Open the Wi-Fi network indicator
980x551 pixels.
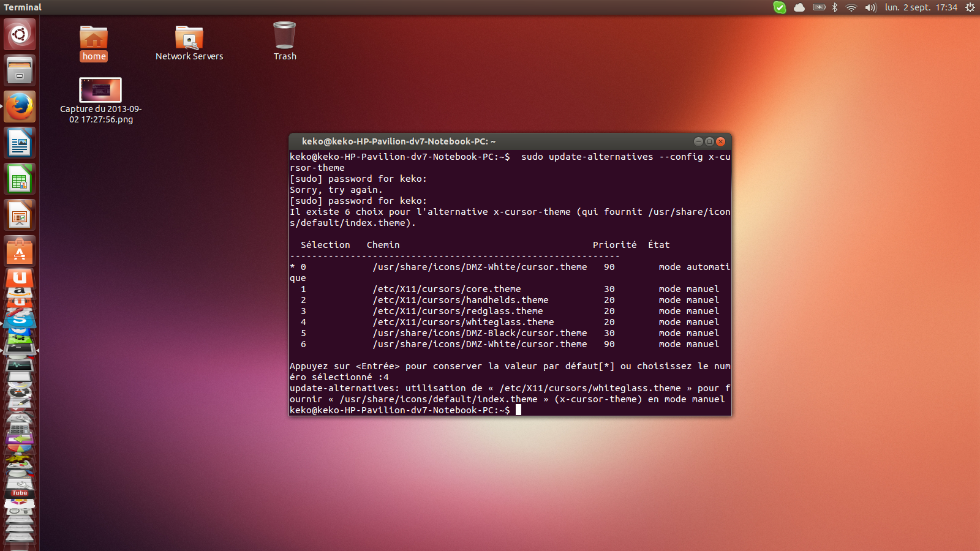851,7
